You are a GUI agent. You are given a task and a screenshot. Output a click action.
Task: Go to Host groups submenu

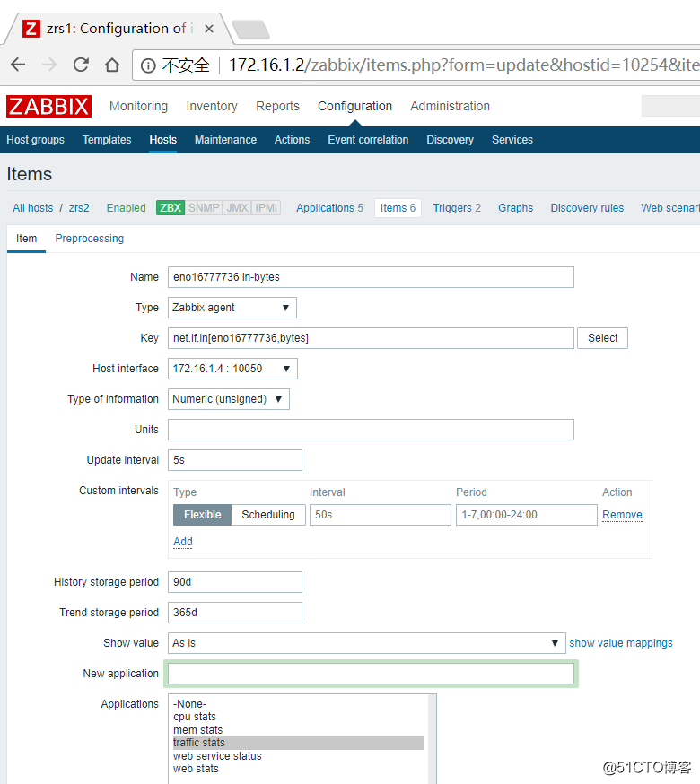[36, 140]
